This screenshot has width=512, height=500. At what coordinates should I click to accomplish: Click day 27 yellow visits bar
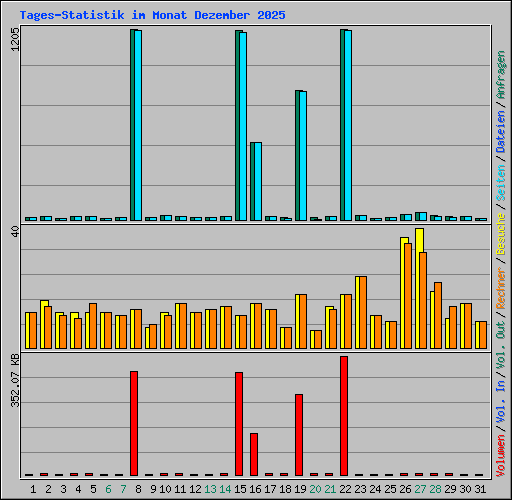[419, 288]
